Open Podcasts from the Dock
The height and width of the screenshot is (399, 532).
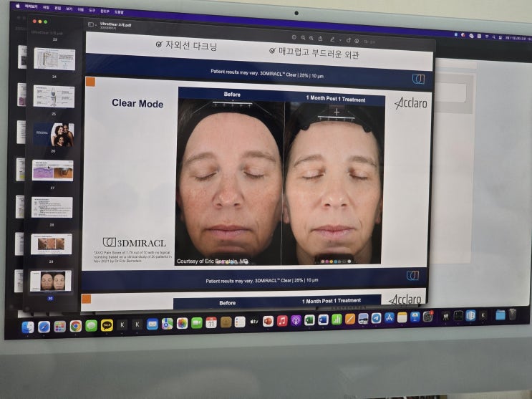[296, 320]
